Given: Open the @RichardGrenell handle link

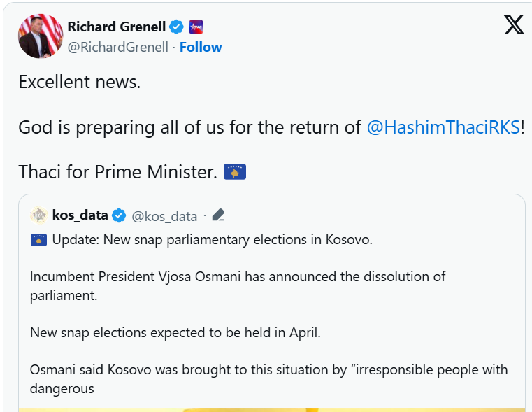Looking at the screenshot, I should pyautogui.click(x=117, y=47).
